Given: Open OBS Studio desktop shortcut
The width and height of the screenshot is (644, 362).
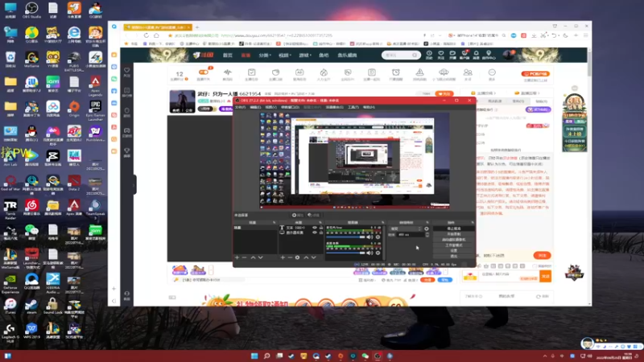Looking at the screenshot, I should pyautogui.click(x=31, y=10).
